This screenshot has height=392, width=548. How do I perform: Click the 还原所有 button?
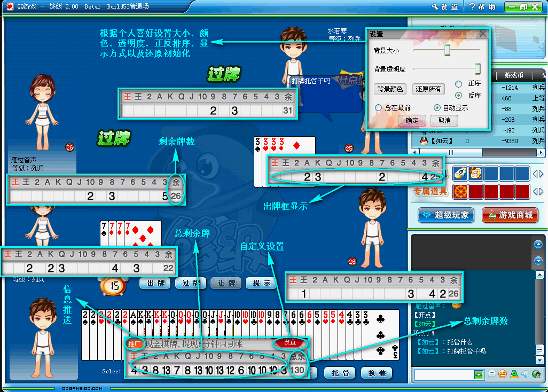(x=428, y=89)
